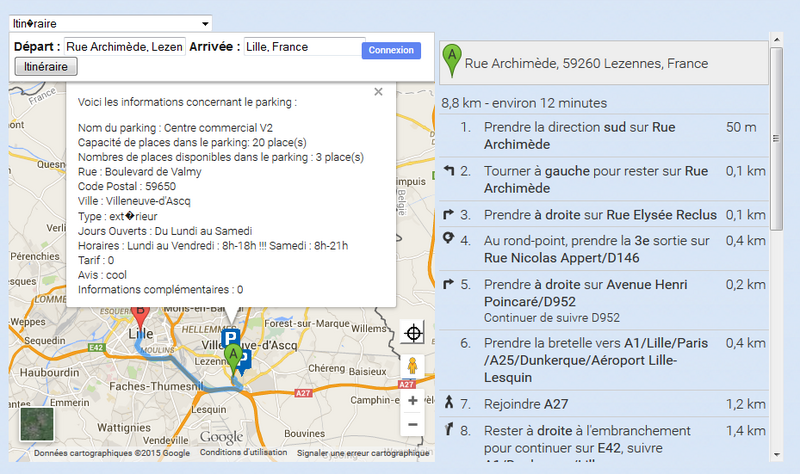Image resolution: width=800 pixels, height=474 pixels.
Task: Click the Départ address field
Action: [125, 47]
